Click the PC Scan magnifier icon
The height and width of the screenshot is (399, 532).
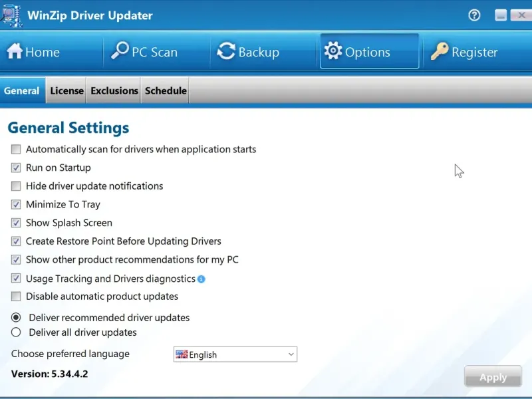point(120,51)
